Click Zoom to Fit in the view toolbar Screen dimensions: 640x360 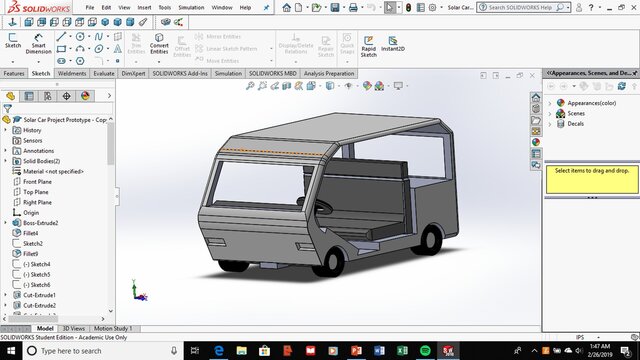pos(250,86)
